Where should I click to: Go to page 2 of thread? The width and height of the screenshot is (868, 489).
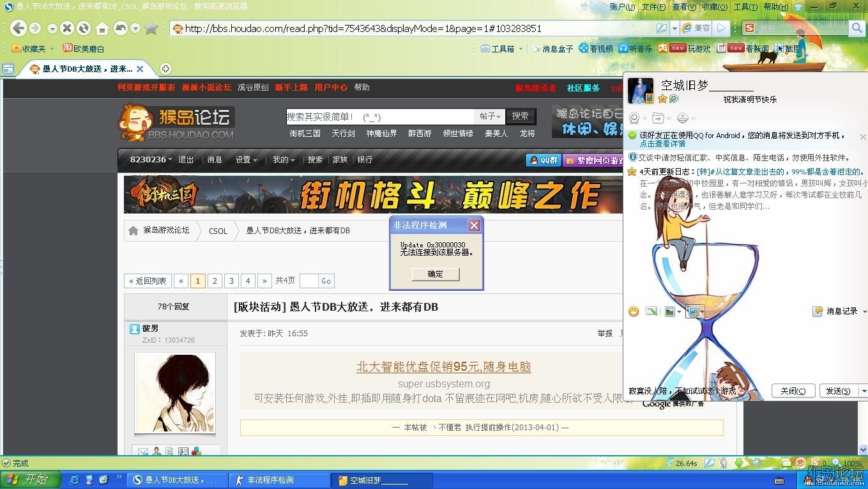click(215, 281)
